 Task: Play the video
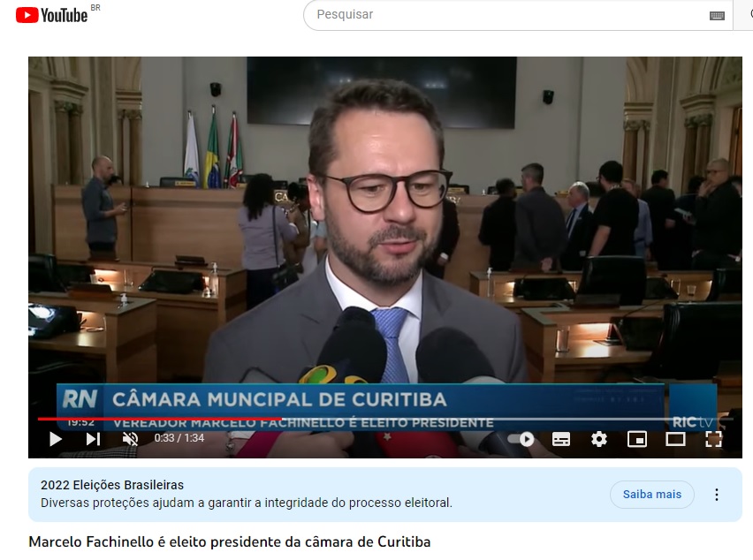click(x=56, y=439)
